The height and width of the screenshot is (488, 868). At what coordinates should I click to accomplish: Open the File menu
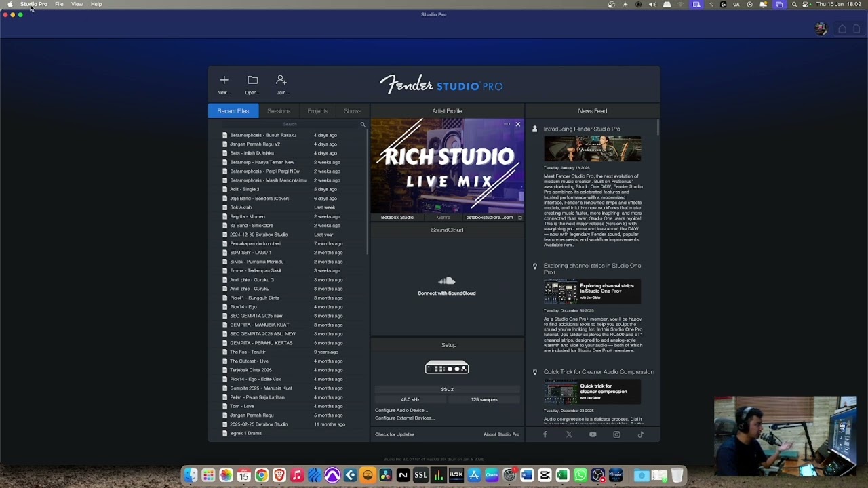point(59,4)
